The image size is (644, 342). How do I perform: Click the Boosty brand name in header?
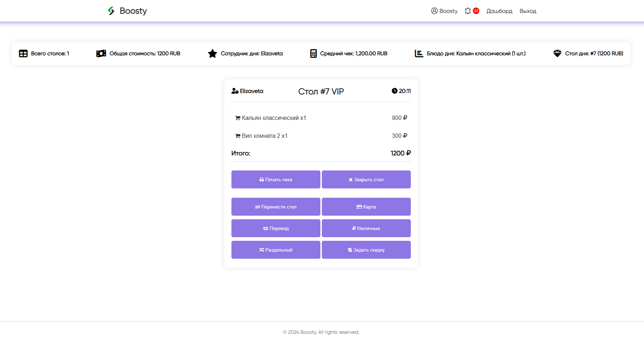[133, 11]
